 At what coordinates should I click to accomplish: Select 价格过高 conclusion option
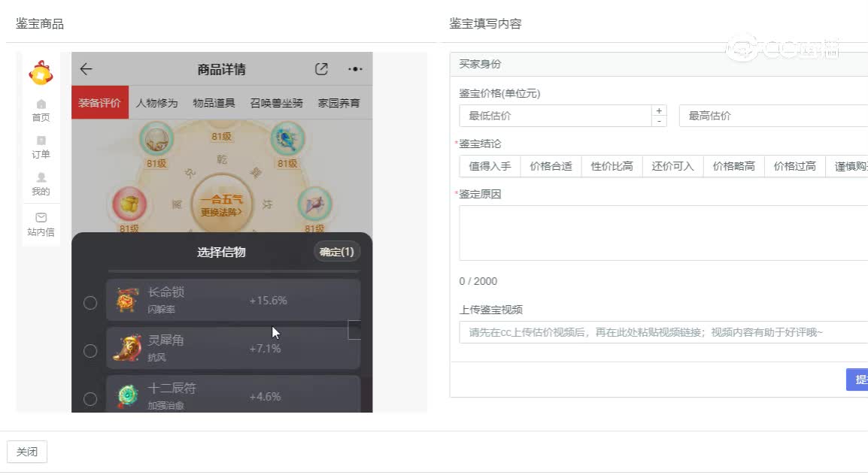coord(794,166)
